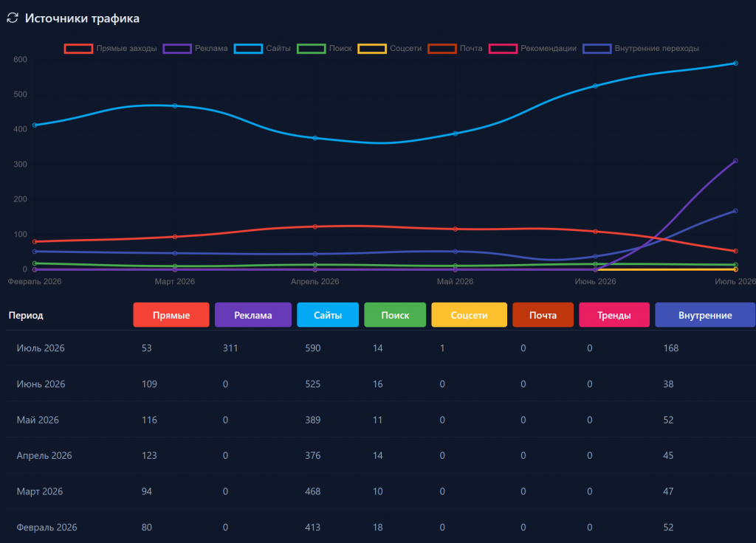Select the 468 value for Март 2026
The image size is (756, 543).
coord(313,491)
